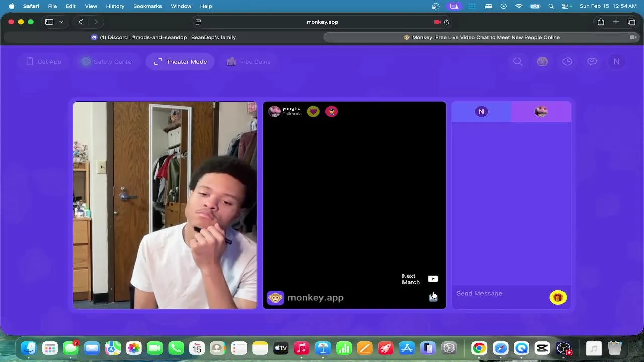Image resolution: width=644 pixels, height=362 pixels.
Task: Go back with Safari back arrow
Action: point(81,22)
